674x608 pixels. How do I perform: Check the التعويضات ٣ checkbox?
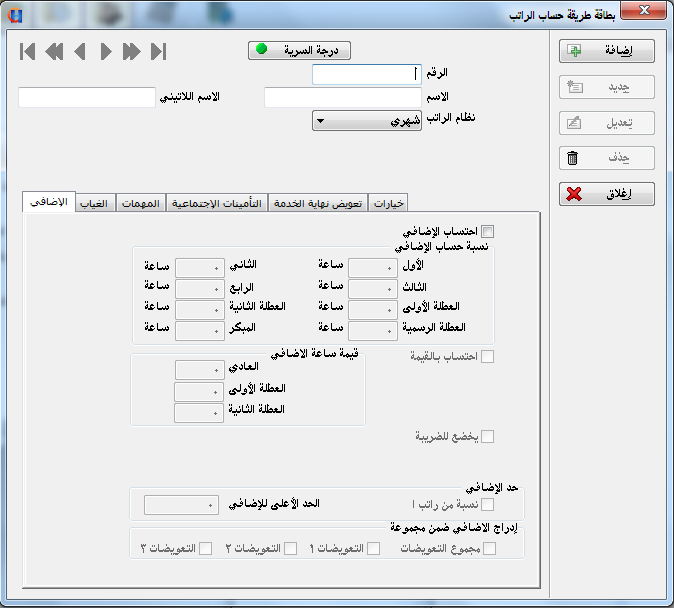click(205, 548)
